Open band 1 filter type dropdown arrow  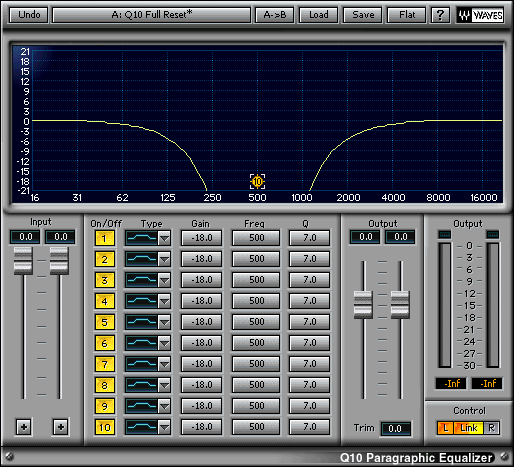[164, 238]
